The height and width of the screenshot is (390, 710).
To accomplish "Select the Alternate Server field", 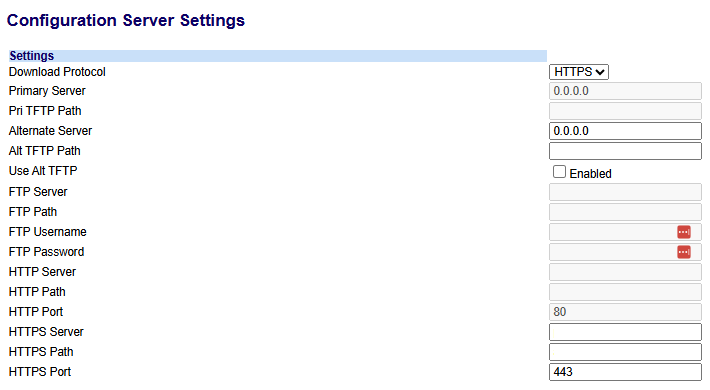I will [x=625, y=131].
